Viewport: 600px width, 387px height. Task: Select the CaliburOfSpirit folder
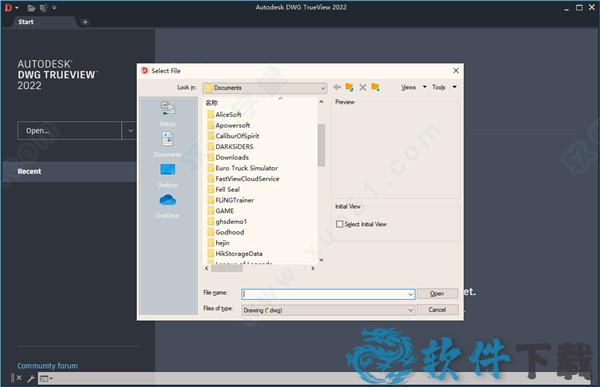[x=233, y=136]
